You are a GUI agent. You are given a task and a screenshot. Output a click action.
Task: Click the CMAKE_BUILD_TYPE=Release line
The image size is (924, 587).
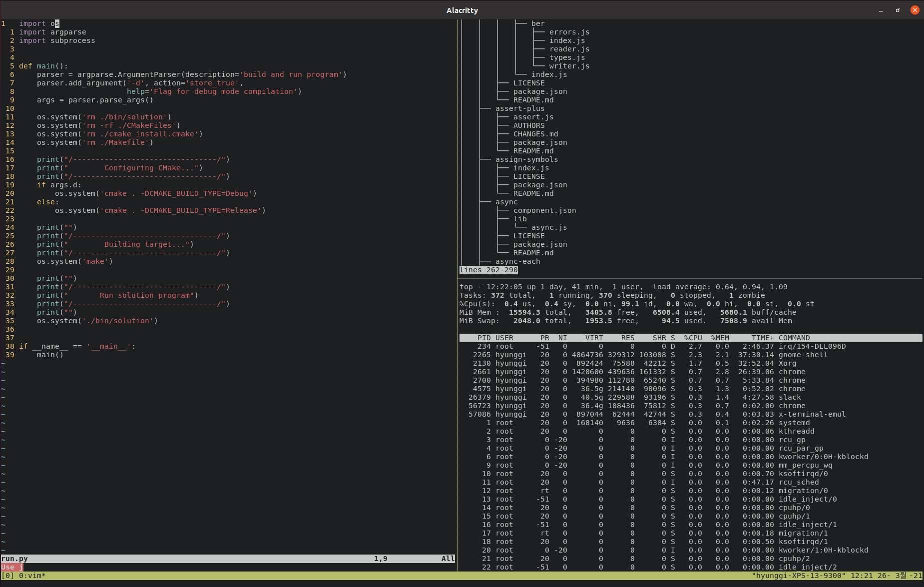[160, 210]
